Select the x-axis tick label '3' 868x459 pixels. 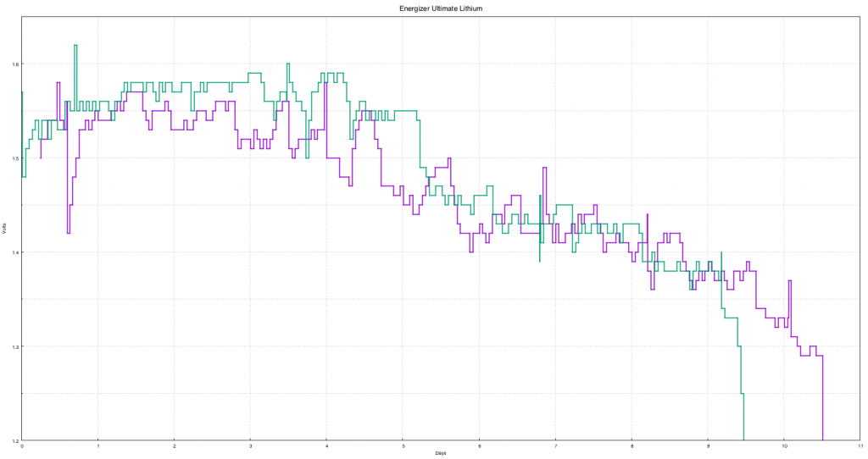[251, 445]
